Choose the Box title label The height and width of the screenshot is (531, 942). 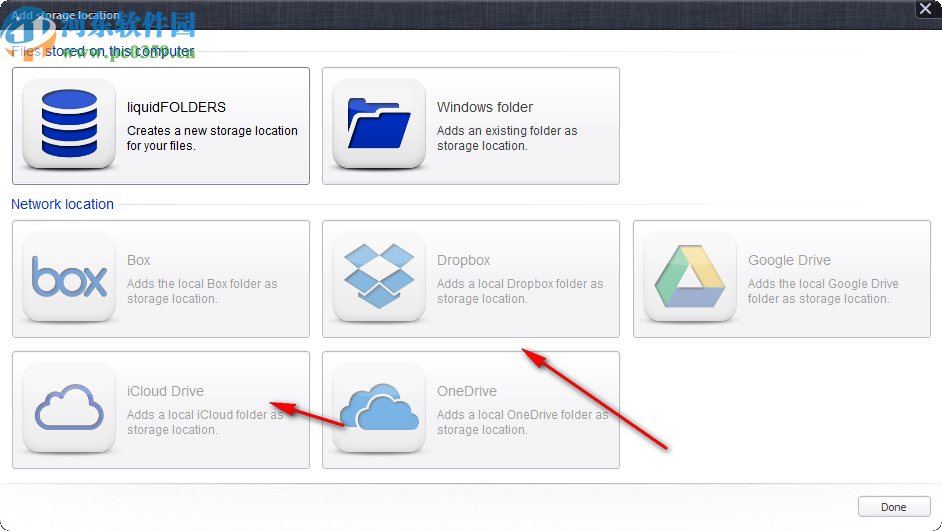(x=138, y=260)
